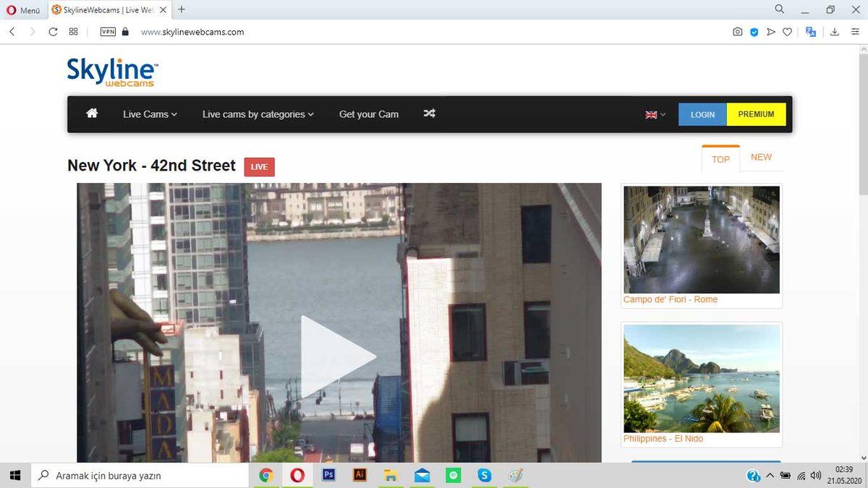Save page to favorites via heart icon
Image resolution: width=868 pixels, height=488 pixels.
(787, 32)
